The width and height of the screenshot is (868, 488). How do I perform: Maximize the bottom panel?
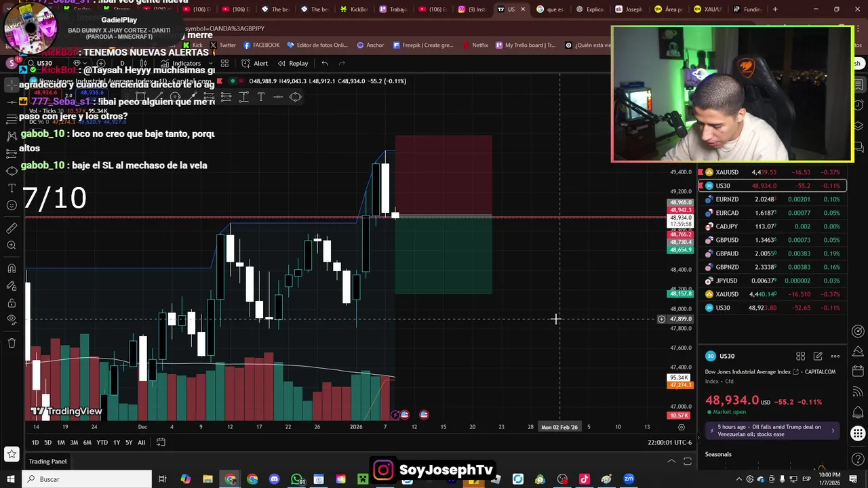pos(687,462)
